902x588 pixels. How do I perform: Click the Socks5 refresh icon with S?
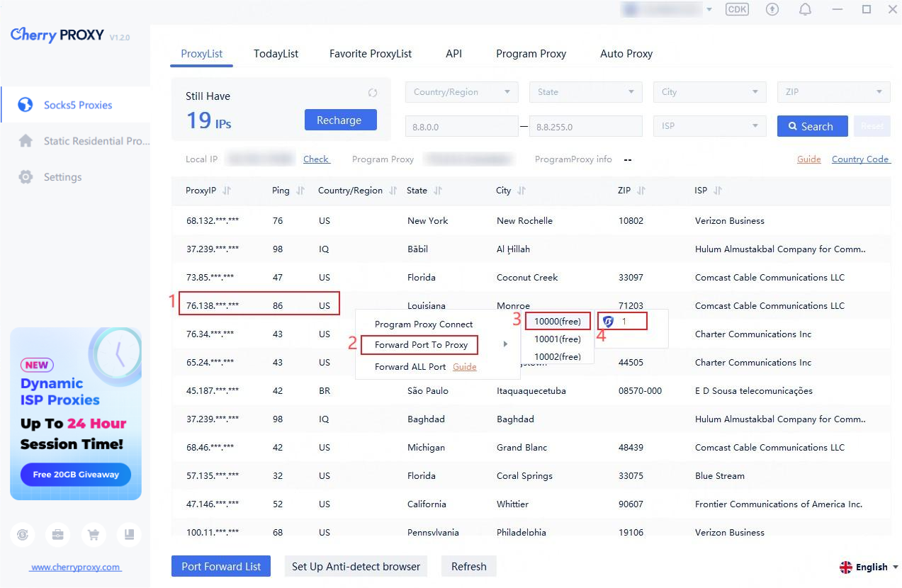tap(23, 535)
